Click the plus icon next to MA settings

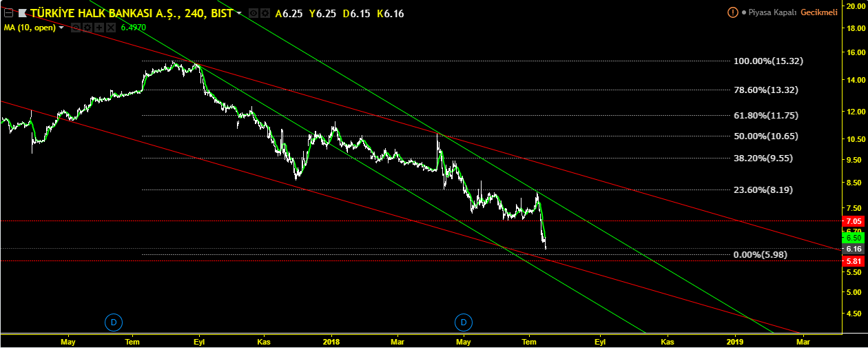[99, 28]
